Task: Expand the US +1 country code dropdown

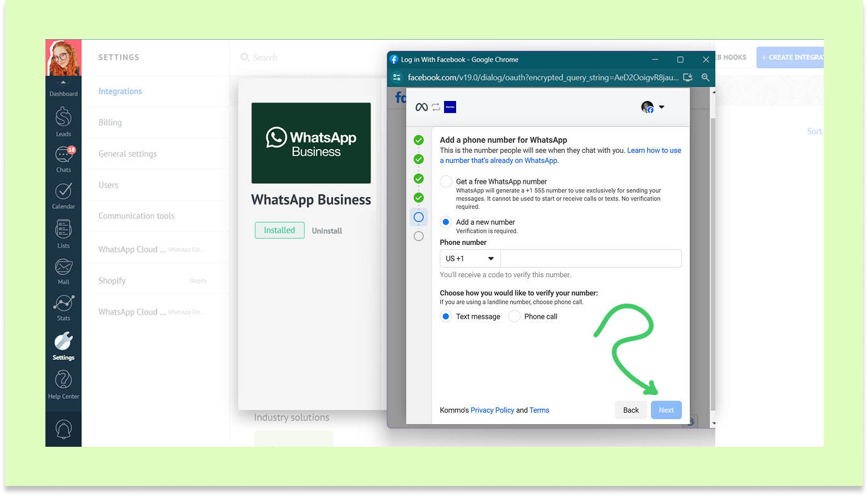Action: tap(470, 259)
